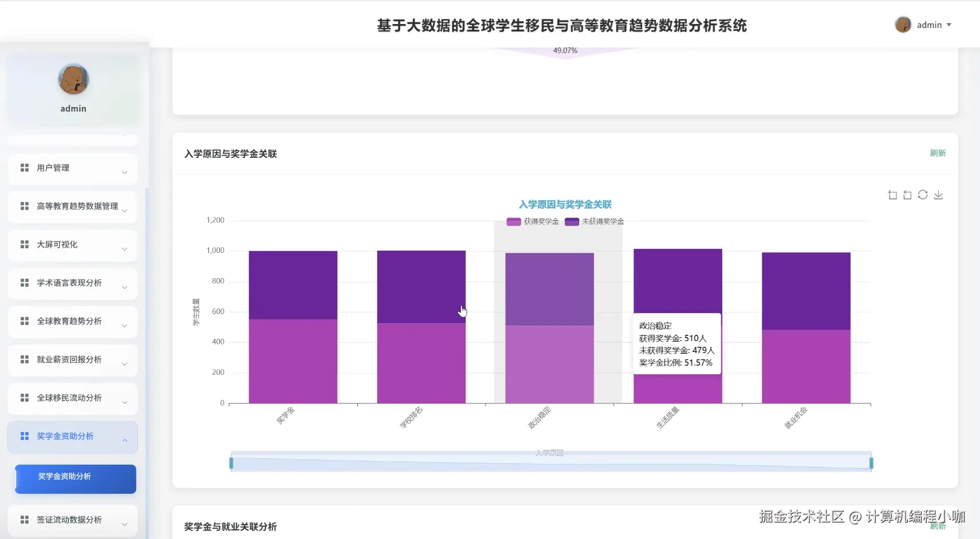This screenshot has width=980, height=539.
Task: Toggle the 未获得奖学金 legend series
Action: click(x=594, y=221)
